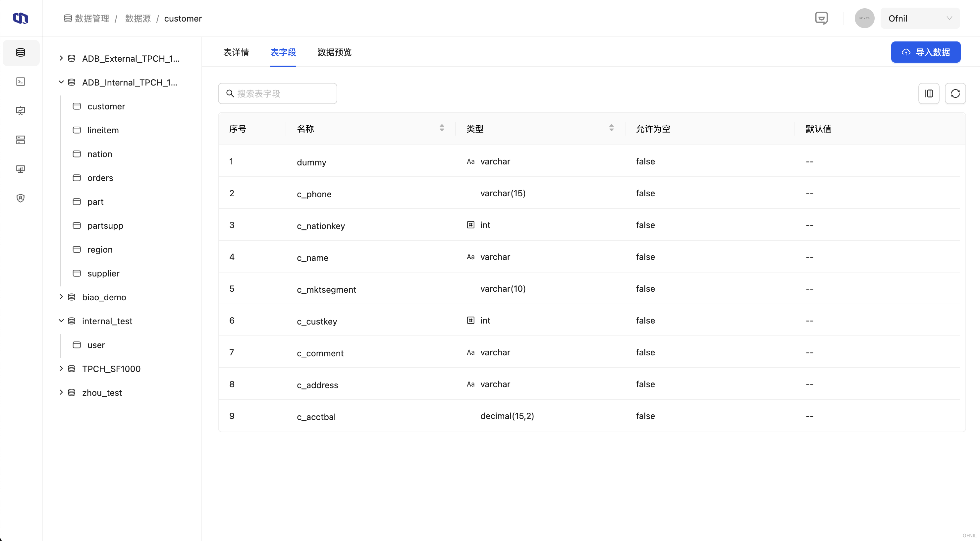The image size is (980, 541).
Task: Open the security shield sidebar icon
Action: (x=21, y=198)
